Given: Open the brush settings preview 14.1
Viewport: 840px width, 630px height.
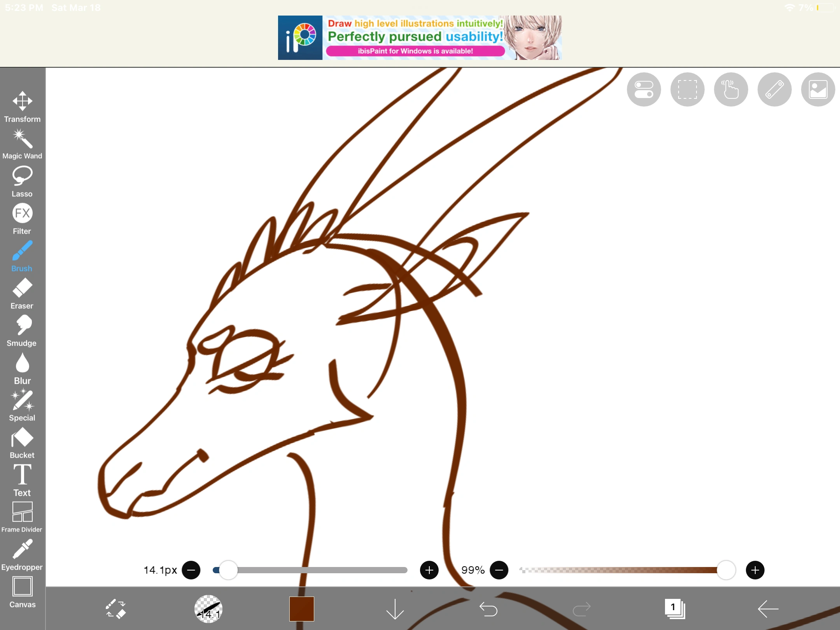Looking at the screenshot, I should coord(208,609).
